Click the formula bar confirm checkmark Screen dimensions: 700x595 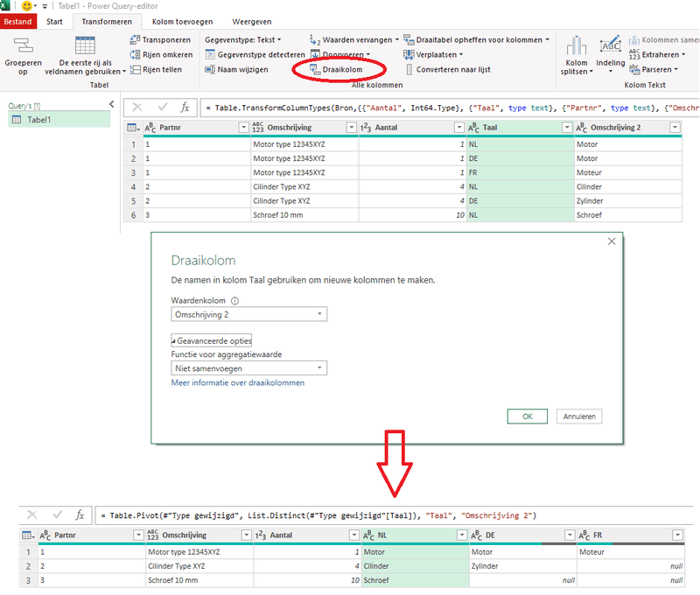[x=161, y=108]
